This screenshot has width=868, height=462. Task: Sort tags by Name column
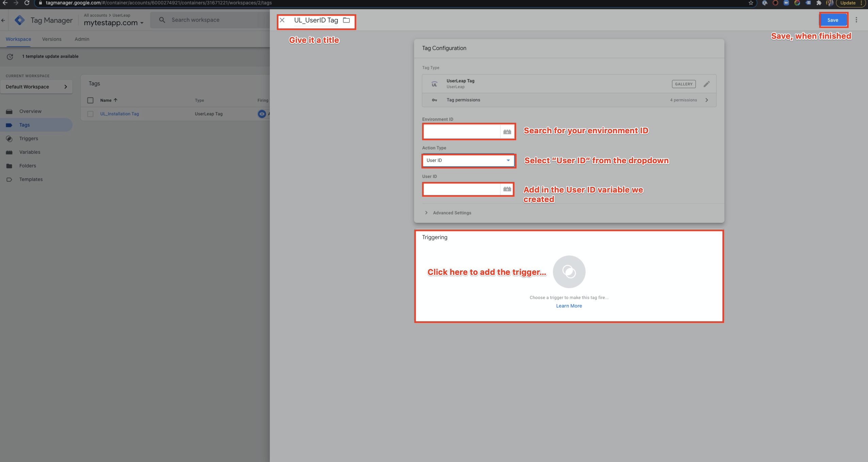[x=109, y=100]
